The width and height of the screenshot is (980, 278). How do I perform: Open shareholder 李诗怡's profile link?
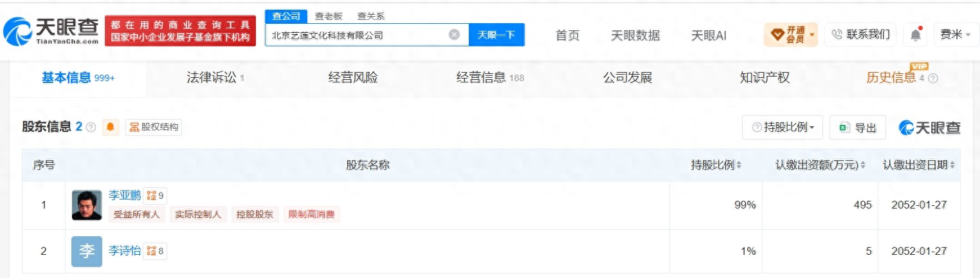tap(124, 251)
